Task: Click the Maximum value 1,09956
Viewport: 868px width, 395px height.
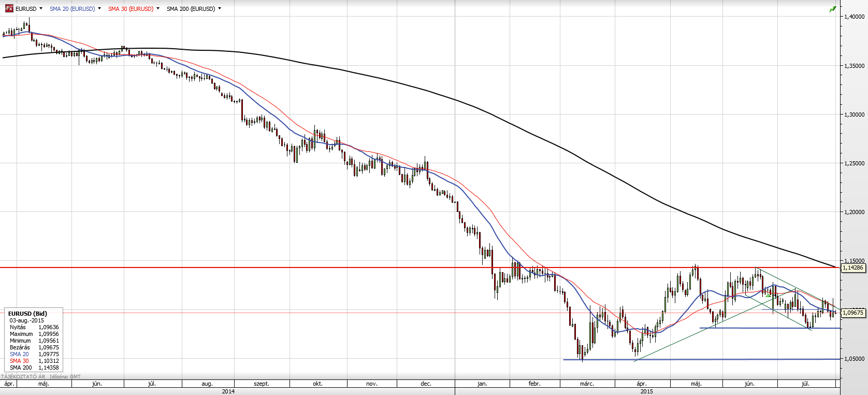Action: (x=49, y=334)
